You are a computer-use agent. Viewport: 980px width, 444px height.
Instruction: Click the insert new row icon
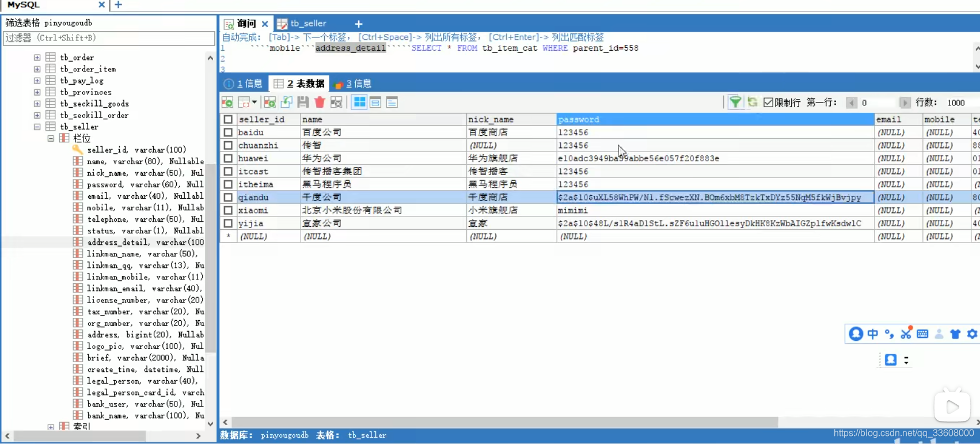coord(269,103)
